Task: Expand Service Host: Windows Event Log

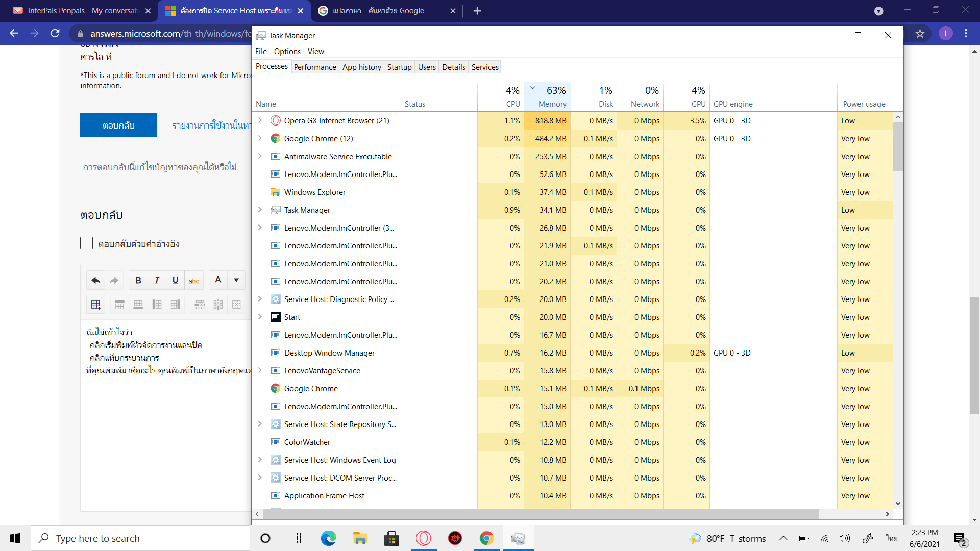Action: click(260, 460)
